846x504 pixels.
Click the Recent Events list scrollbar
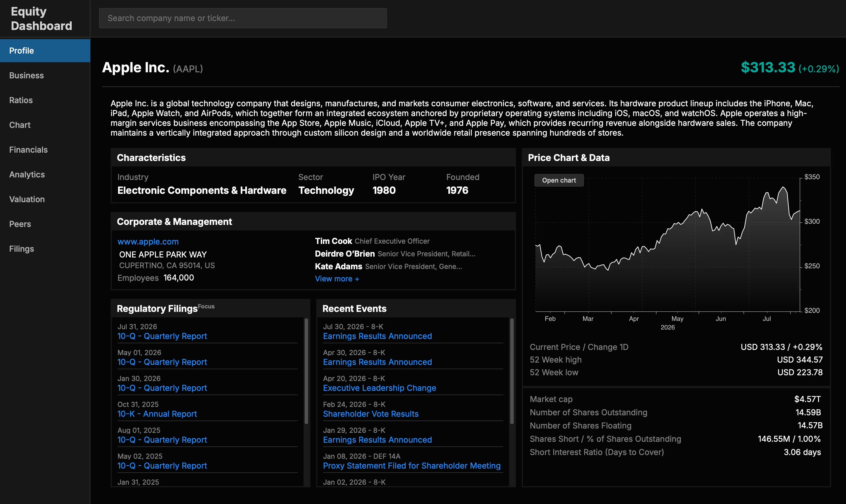point(512,371)
